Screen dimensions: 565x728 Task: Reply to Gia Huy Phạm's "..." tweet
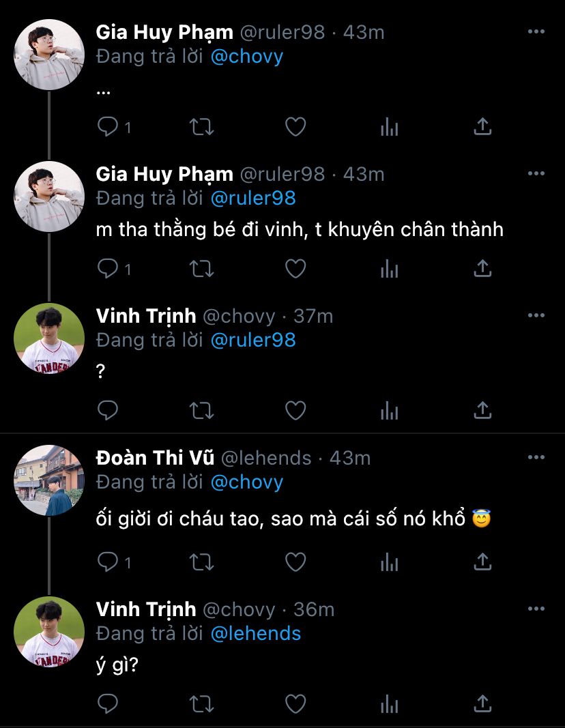point(108,127)
